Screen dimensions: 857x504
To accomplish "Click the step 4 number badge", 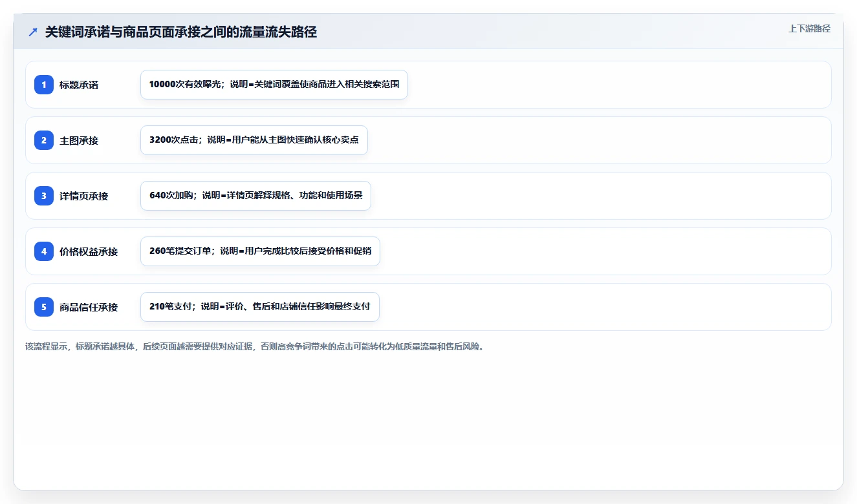I will [x=44, y=251].
